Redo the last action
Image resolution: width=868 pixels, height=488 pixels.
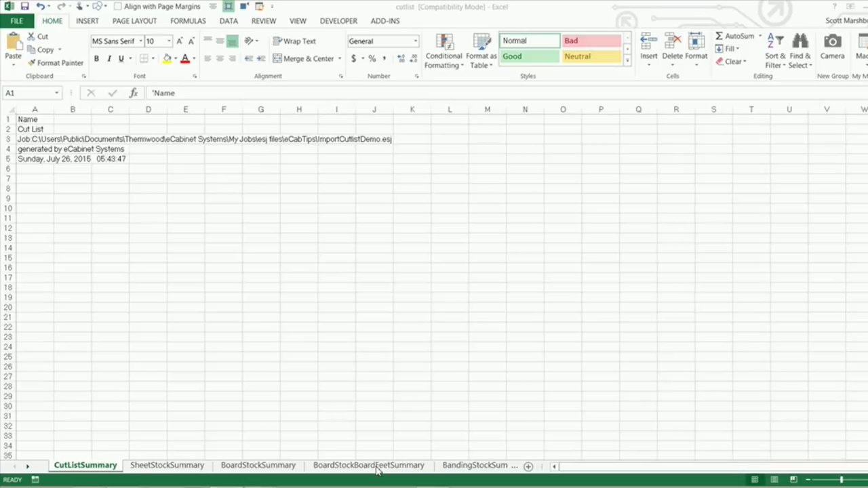point(61,6)
